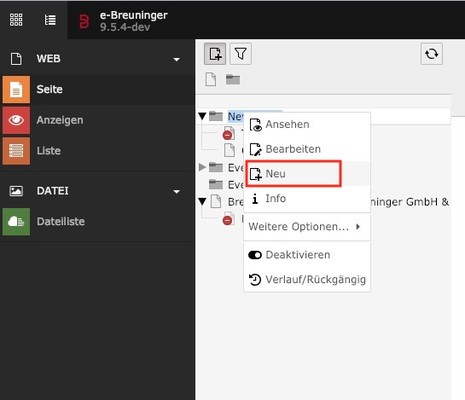Click the new page icon button in toolbar
Viewport: 465px width, 400px height.
(215, 54)
